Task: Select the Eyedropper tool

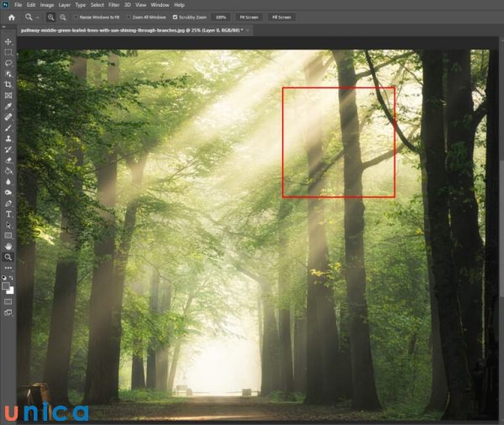Action: (8, 106)
